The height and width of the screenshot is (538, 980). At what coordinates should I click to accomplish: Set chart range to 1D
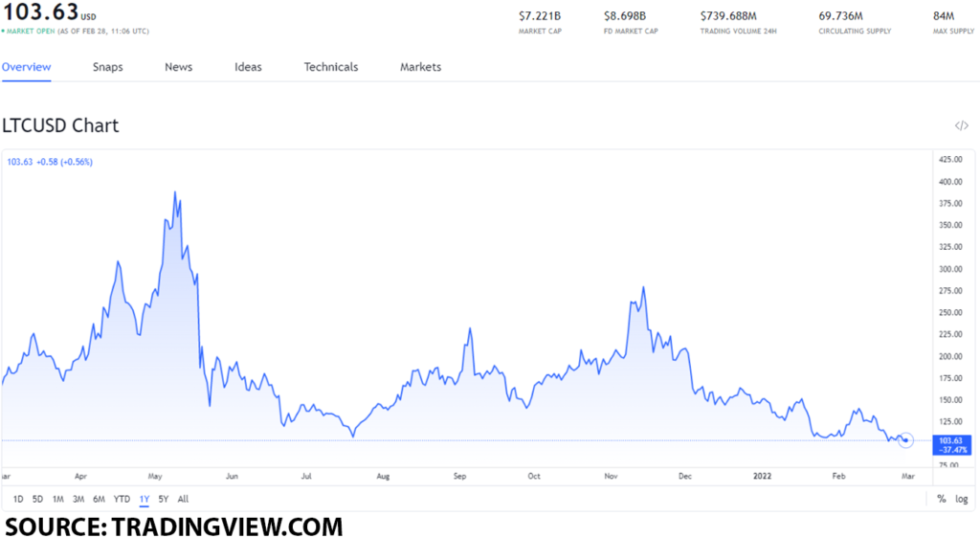18,499
